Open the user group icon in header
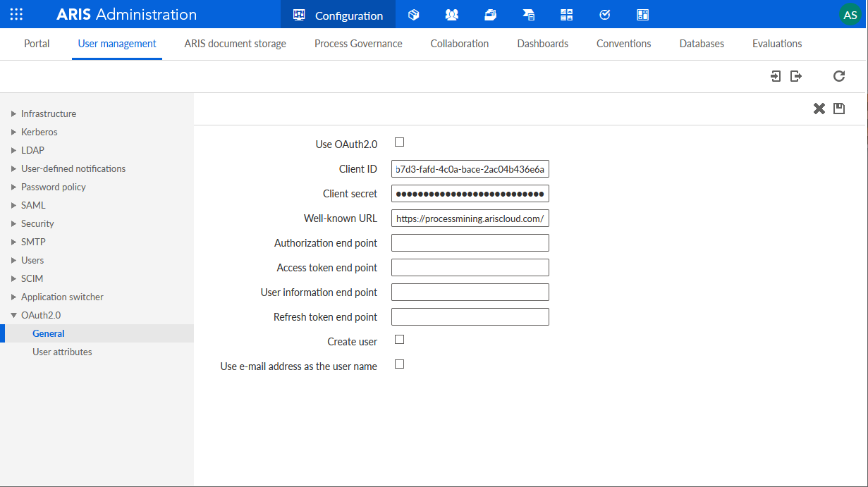Image resolution: width=868 pixels, height=487 pixels. tap(452, 14)
